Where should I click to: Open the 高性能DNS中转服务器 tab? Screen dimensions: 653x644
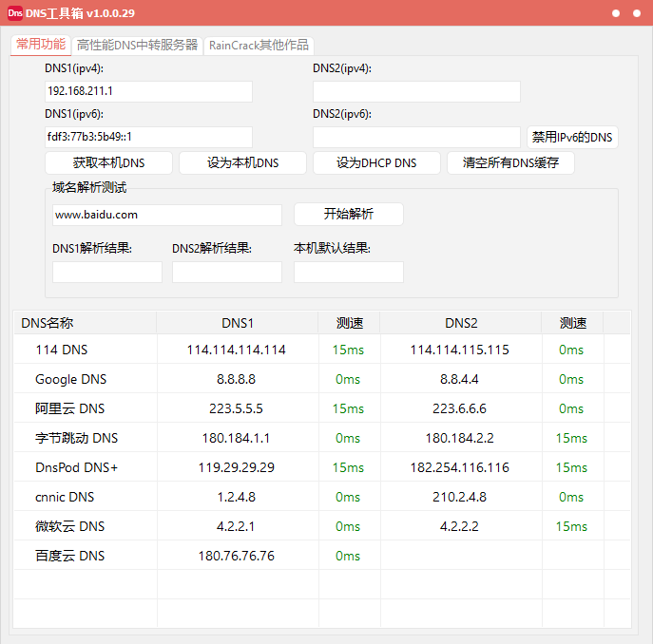[137, 45]
